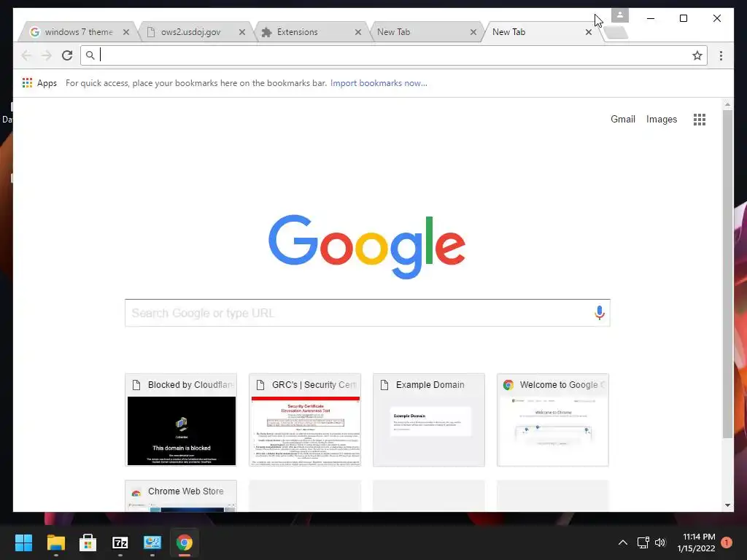Open the Gmail link
Viewport: 747px width, 560px height.
[623, 119]
